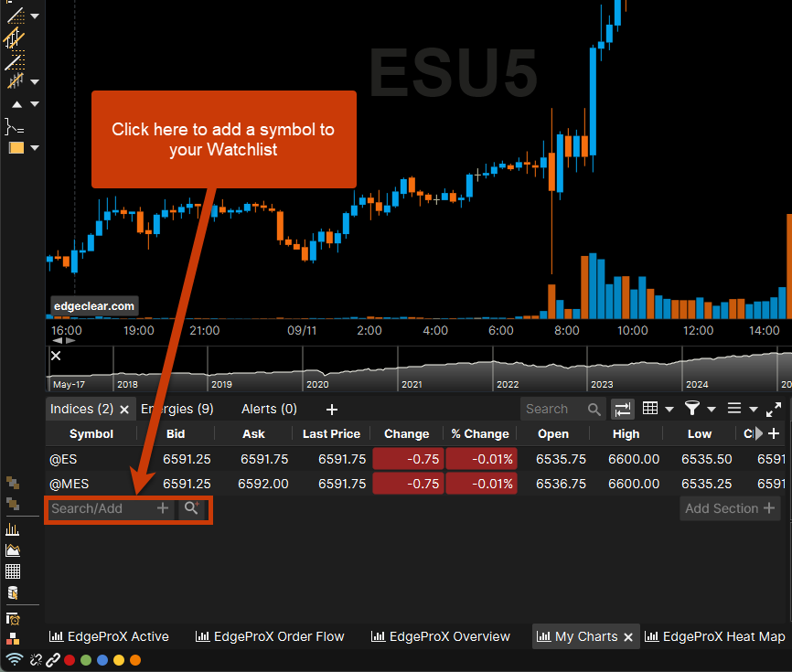Toggle the watchlist symbol link button
The width and height of the screenshot is (792, 672).
623,410
